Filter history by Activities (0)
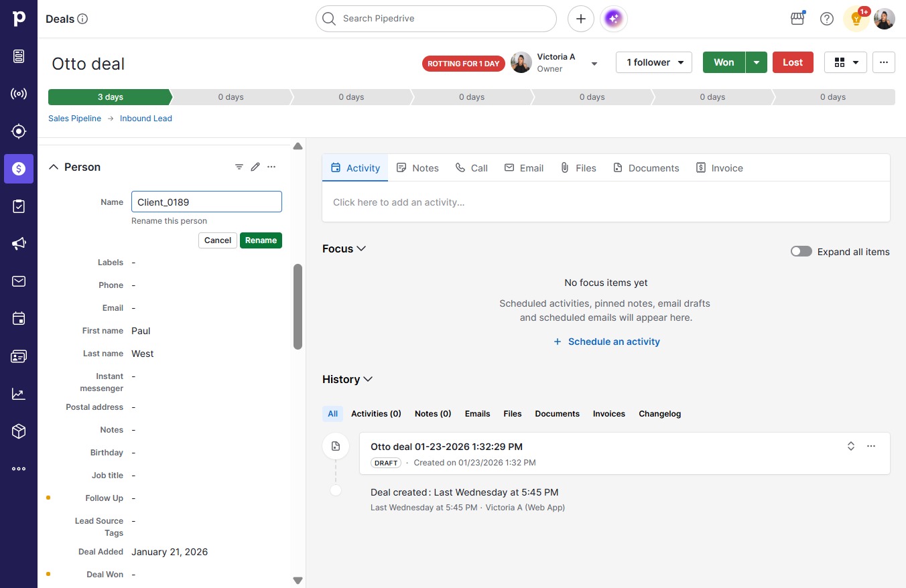Image resolution: width=906 pixels, height=588 pixels. [x=376, y=414]
